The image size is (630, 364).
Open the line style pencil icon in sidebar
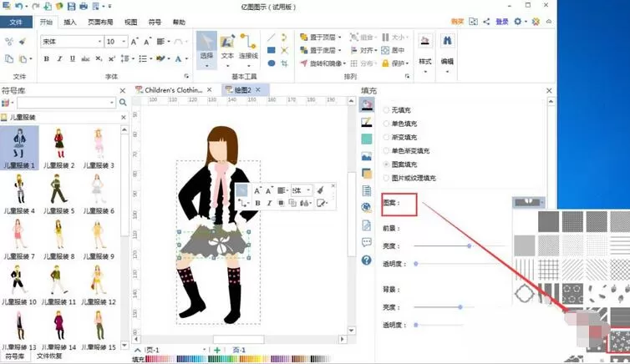click(x=367, y=122)
